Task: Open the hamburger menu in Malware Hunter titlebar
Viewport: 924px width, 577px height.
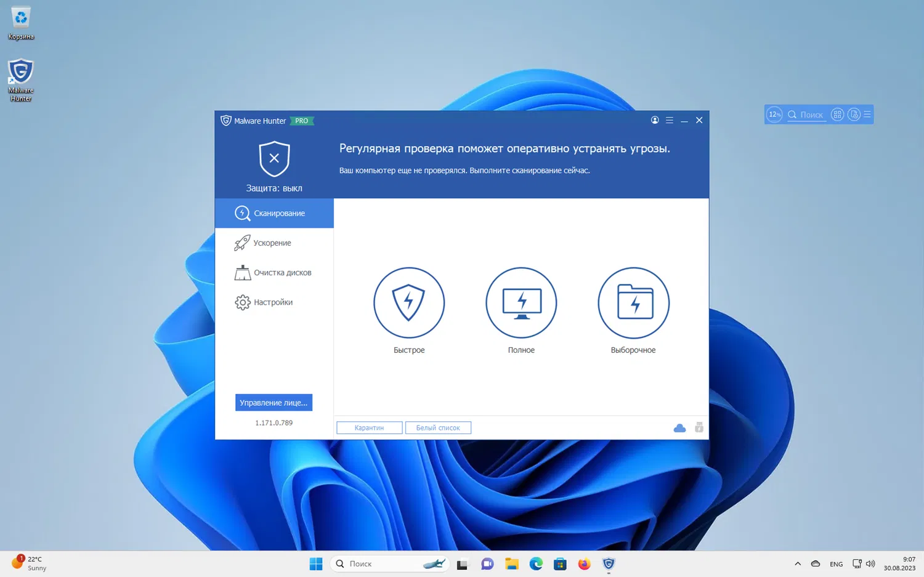Action: [x=669, y=120]
